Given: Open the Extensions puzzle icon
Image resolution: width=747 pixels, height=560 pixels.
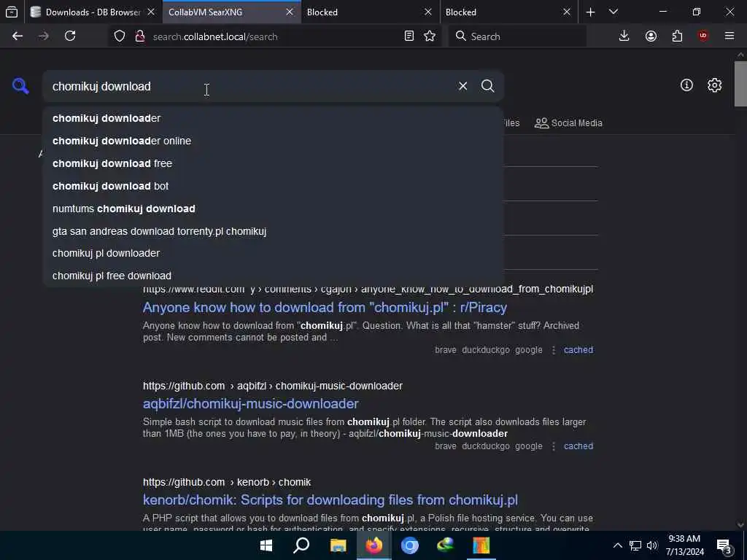Looking at the screenshot, I should [x=677, y=36].
